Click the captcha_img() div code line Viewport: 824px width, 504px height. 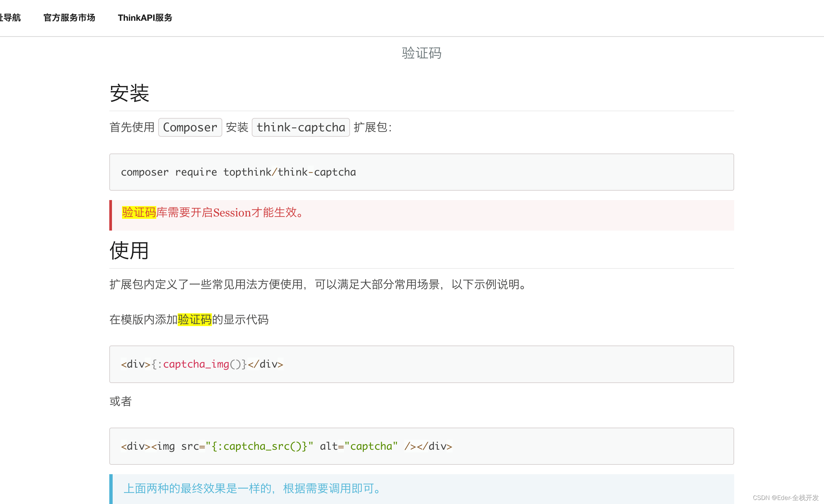pyautogui.click(x=202, y=364)
